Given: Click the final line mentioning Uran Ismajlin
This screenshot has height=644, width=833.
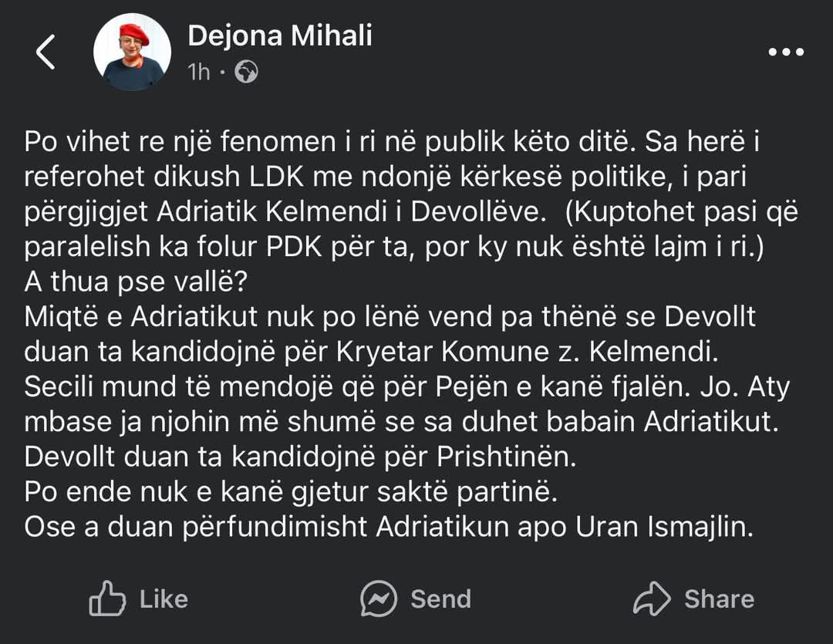Looking at the screenshot, I should (389, 527).
